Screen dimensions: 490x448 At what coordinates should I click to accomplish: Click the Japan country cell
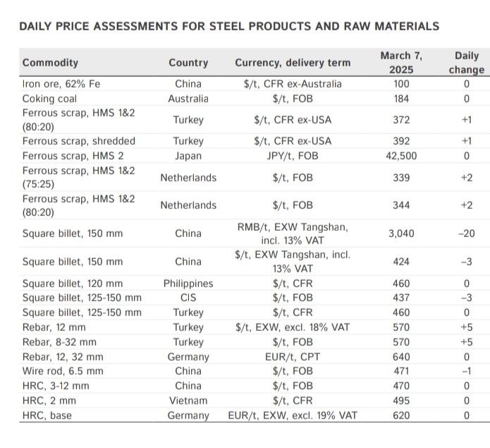tap(188, 156)
